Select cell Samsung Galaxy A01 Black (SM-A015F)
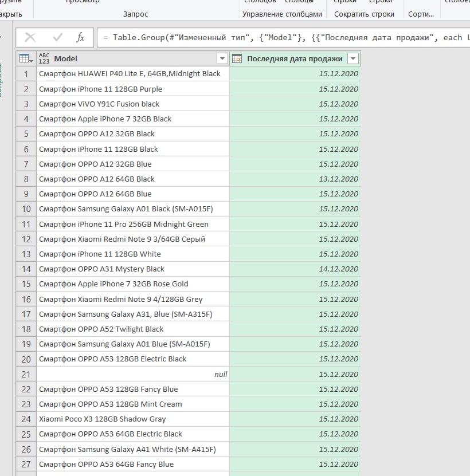Image resolution: width=470 pixels, height=476 pixels. pyautogui.click(x=133, y=209)
